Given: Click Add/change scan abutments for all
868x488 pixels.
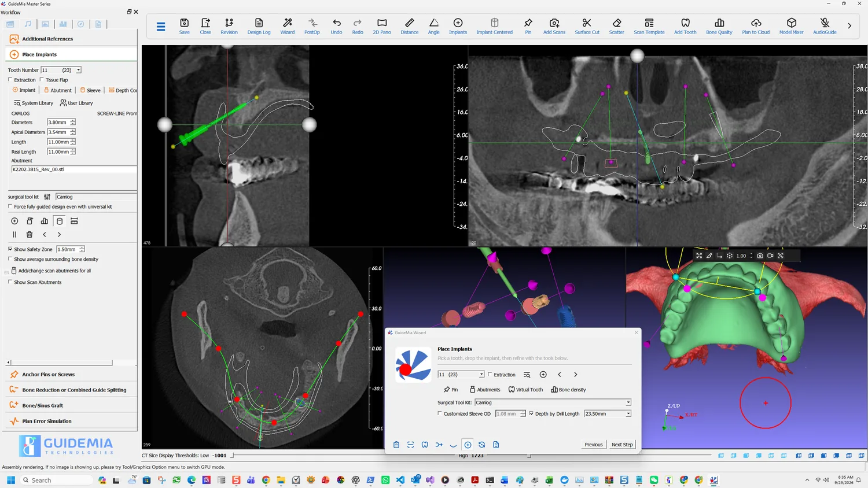Looking at the screenshot, I should [x=51, y=271].
